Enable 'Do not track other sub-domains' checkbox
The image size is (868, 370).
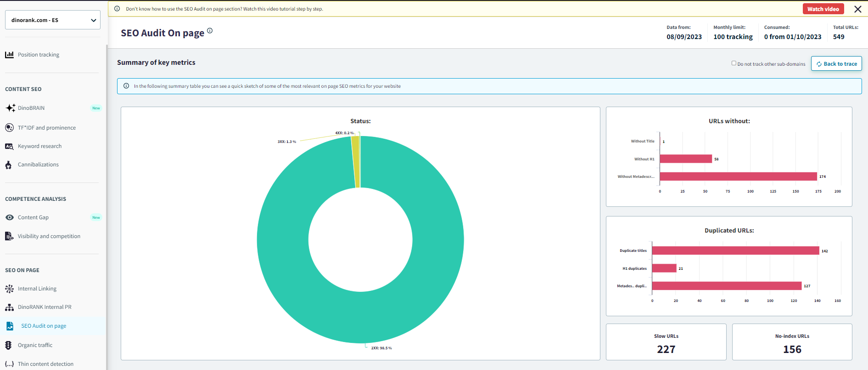pos(734,63)
